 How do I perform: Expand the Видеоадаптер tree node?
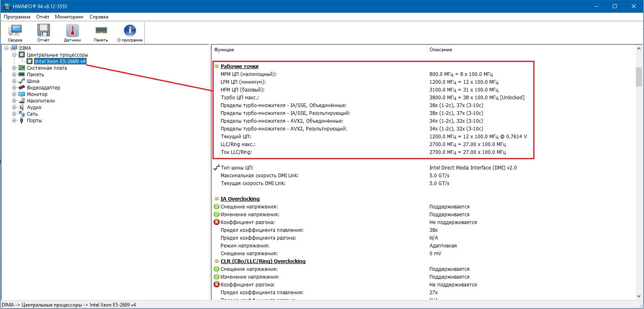(x=14, y=87)
